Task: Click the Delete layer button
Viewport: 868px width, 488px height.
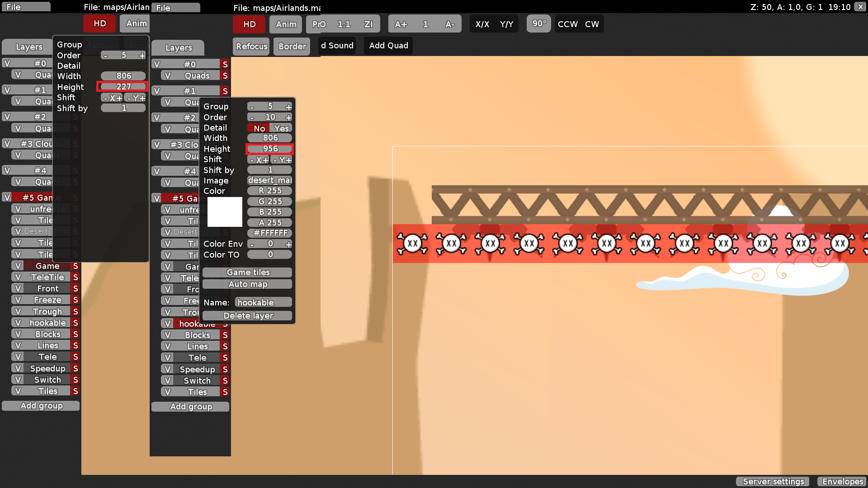Action: pos(247,316)
